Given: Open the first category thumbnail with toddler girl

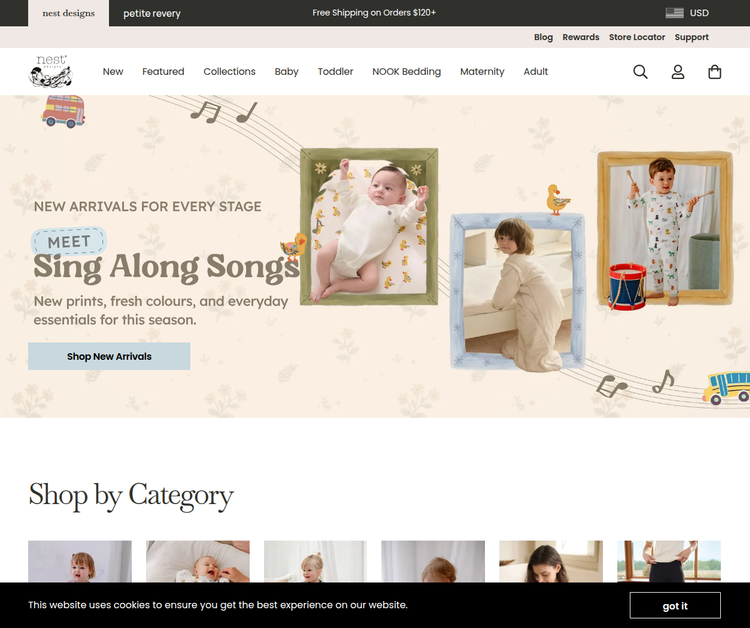Looking at the screenshot, I should pos(80,562).
